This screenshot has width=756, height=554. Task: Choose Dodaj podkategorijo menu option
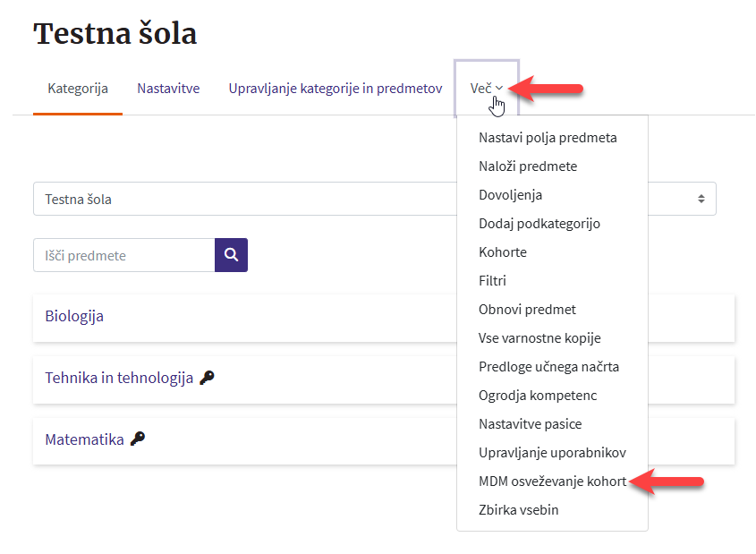tap(539, 224)
